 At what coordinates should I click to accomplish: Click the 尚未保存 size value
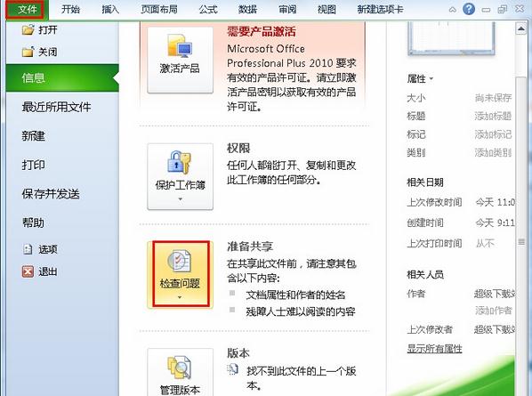tap(493, 98)
